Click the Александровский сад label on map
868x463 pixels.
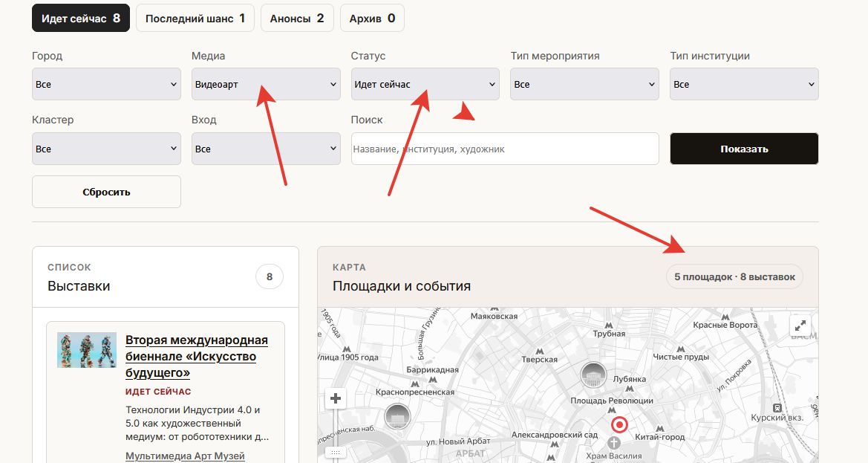[555, 435]
